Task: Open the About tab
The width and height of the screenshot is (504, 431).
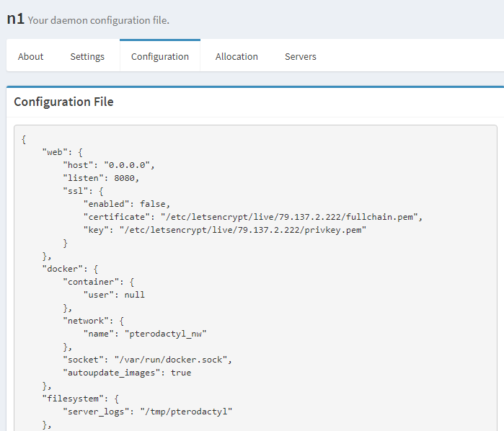Action: (x=30, y=56)
